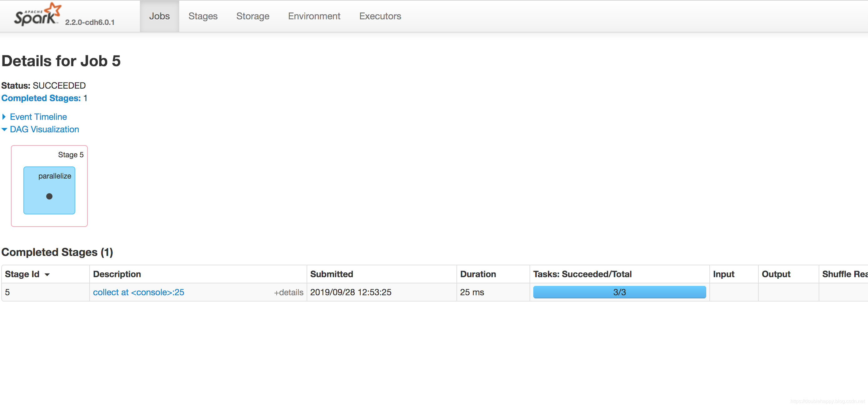Sort by the Duration column header
The image size is (868, 407).
477,274
